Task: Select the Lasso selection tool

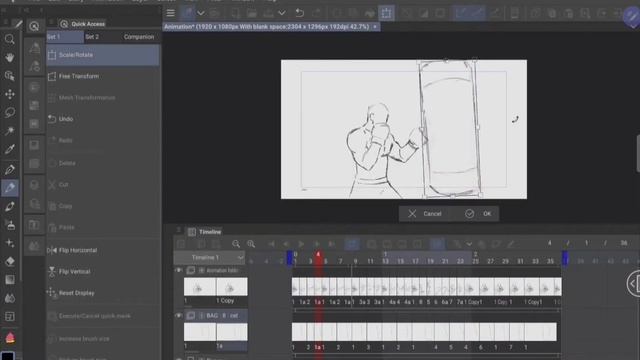Action: 9,112
